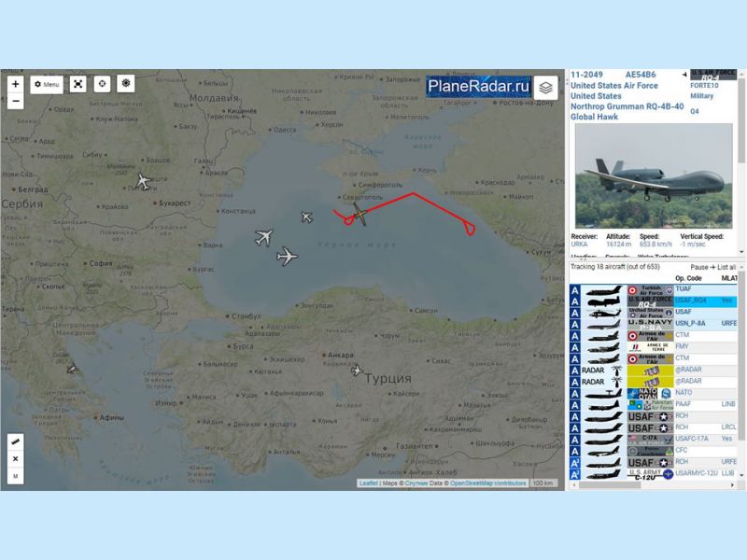Screen dimensions: 747x560
Task: Zoom in on the map with the plus button
Action: pyautogui.click(x=16, y=84)
